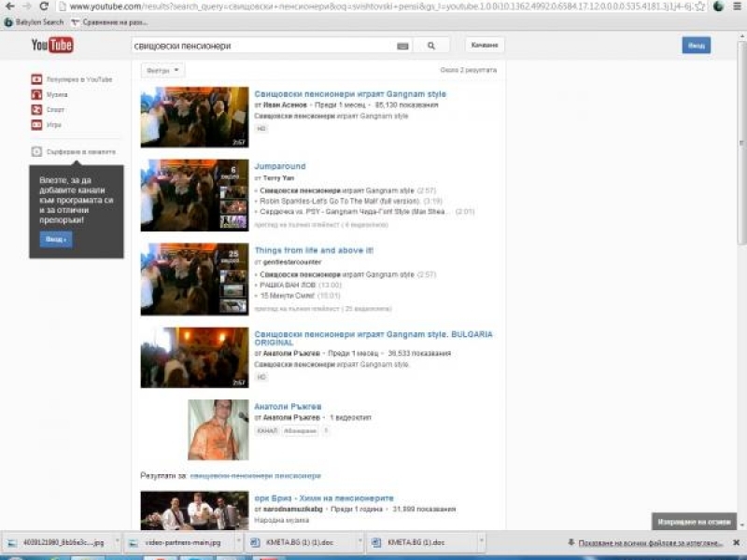Close the downloads bar with the X
The image size is (747, 560).
pos(736,542)
